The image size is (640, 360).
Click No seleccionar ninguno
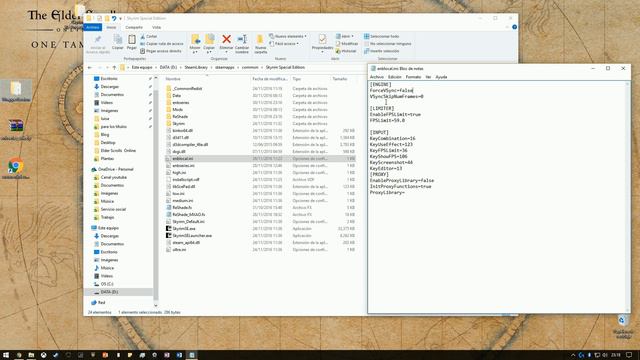point(388,44)
